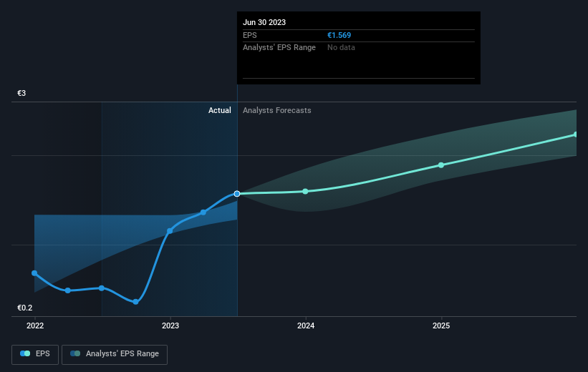Select the EPS data point just before Jun 2023

[x=203, y=212]
